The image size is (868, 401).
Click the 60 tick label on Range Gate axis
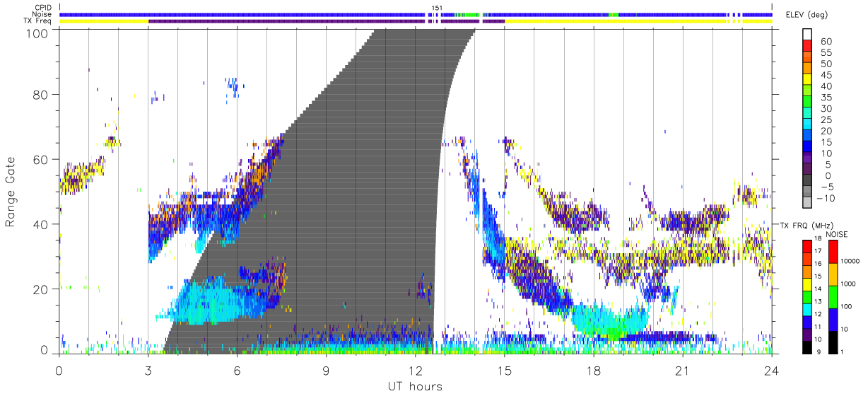[41, 159]
